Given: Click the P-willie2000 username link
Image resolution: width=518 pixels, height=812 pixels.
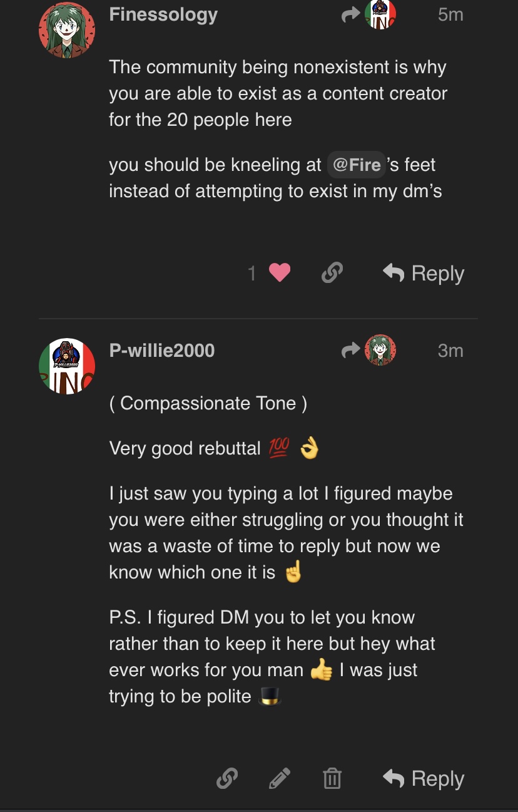Looking at the screenshot, I should [x=161, y=351].
